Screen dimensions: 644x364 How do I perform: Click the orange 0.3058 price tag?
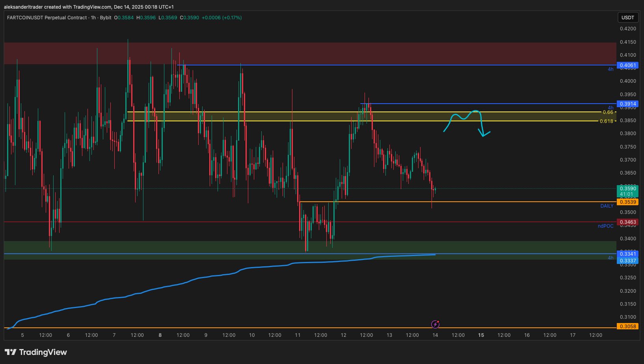[627, 327]
